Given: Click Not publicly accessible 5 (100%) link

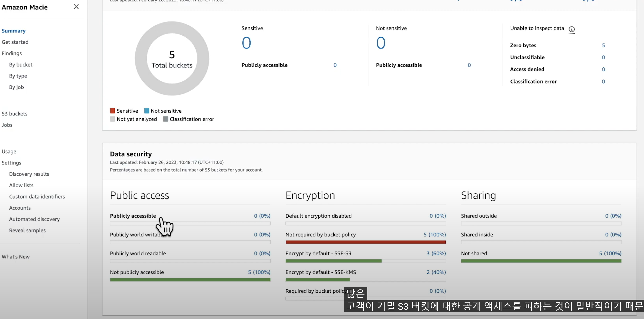Looking at the screenshot, I should (x=259, y=272).
